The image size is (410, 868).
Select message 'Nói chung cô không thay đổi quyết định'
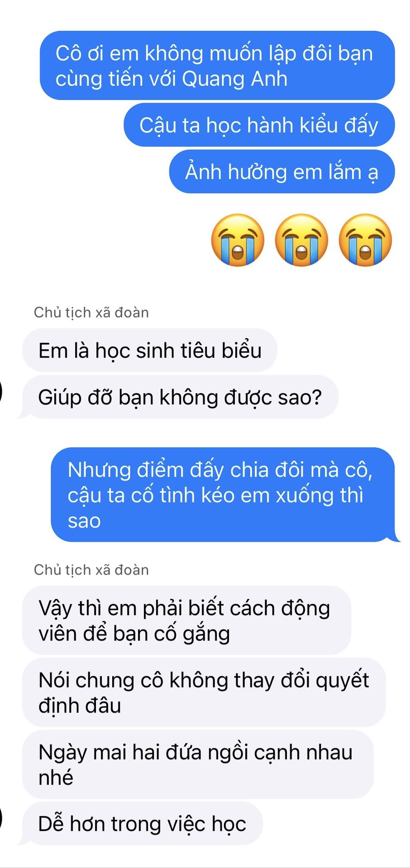click(204, 693)
